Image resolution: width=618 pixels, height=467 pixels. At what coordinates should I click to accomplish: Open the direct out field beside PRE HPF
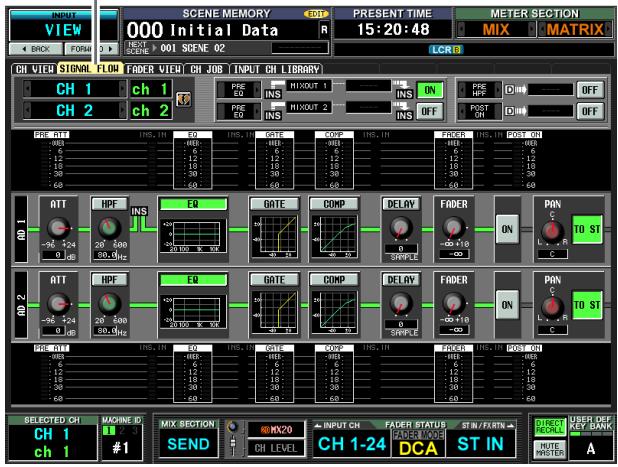pyautogui.click(x=550, y=90)
